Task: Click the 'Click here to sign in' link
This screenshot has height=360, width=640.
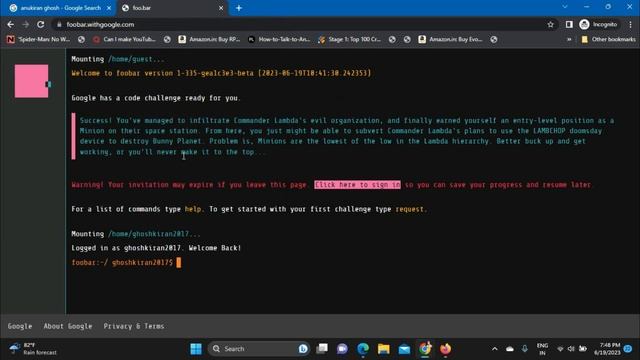Action: 358,184
